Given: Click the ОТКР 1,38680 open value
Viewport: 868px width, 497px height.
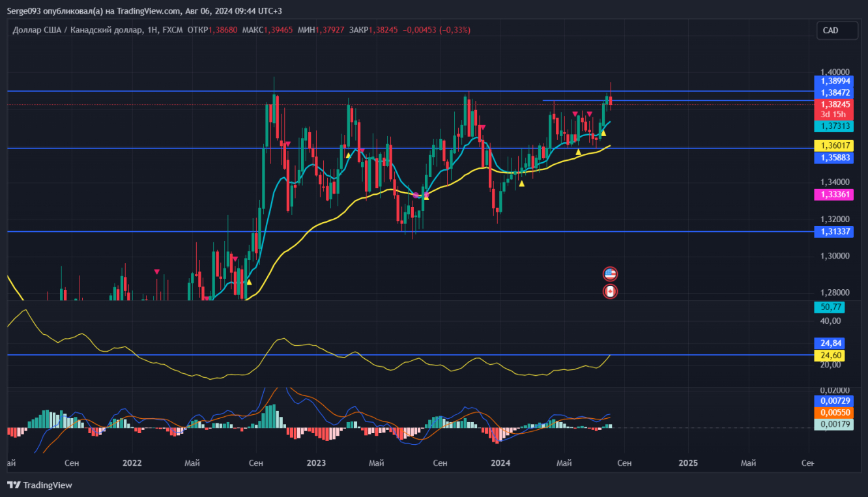Looking at the screenshot, I should (x=212, y=30).
